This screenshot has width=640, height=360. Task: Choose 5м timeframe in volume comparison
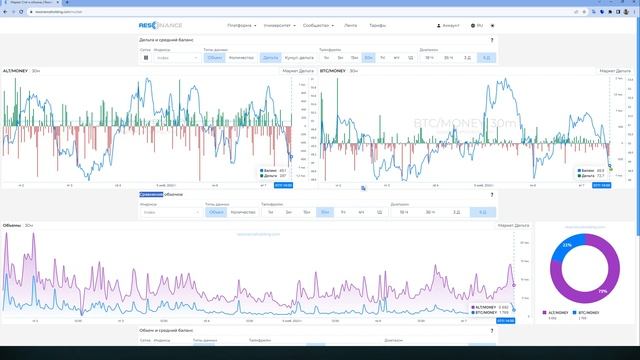288,212
